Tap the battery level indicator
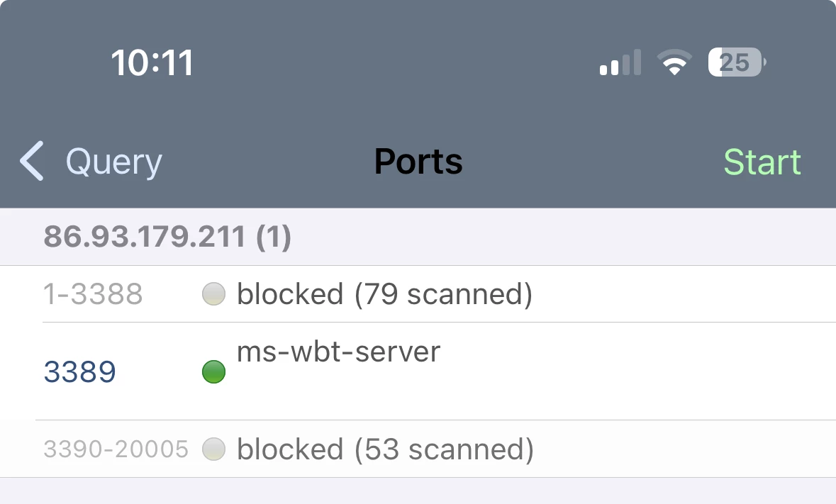The width and height of the screenshot is (836, 504). [736, 63]
